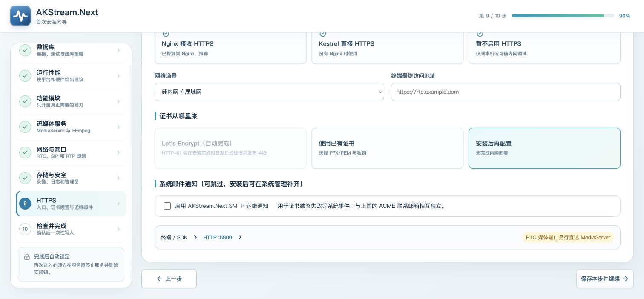Click the step 9 number badge
This screenshot has height=299, width=644.
point(25,204)
